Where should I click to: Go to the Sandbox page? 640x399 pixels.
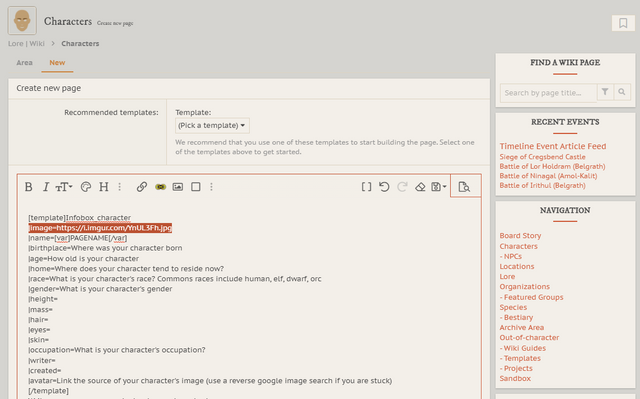(x=515, y=379)
